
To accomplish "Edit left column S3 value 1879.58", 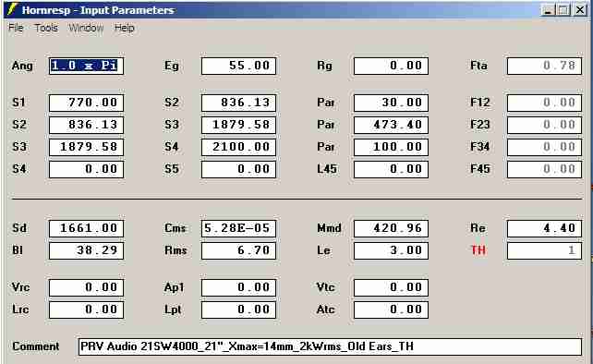I will tap(86, 147).
